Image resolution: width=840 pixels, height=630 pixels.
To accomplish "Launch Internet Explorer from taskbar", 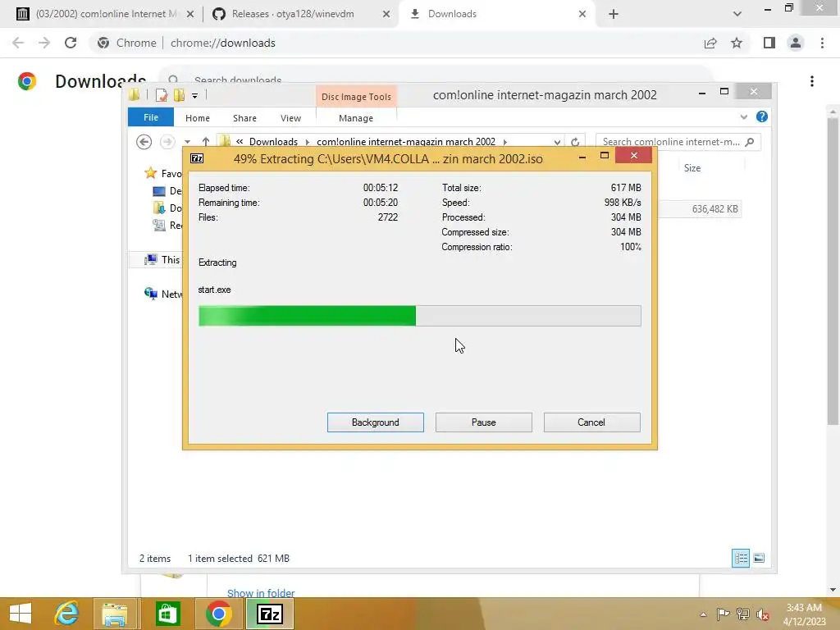I will click(x=67, y=614).
